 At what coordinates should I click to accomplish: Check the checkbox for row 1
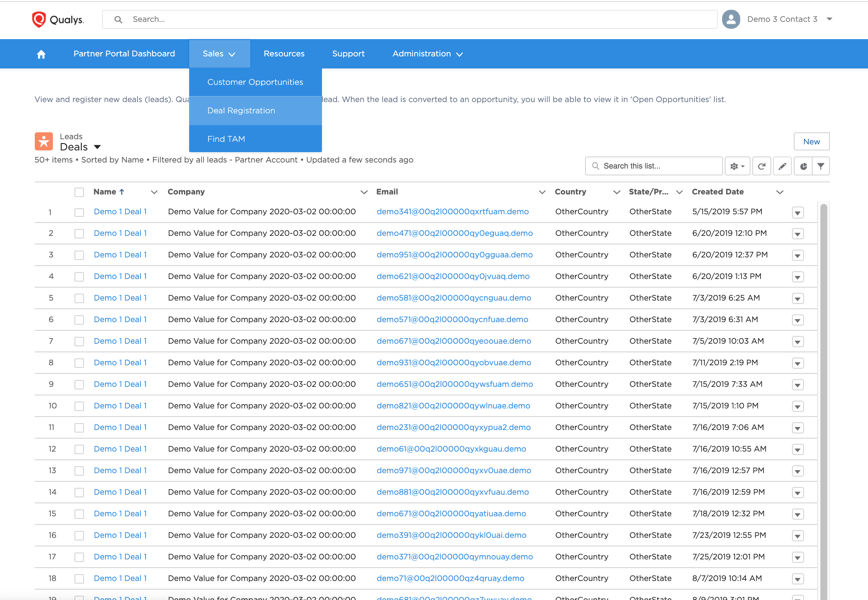tap(79, 212)
